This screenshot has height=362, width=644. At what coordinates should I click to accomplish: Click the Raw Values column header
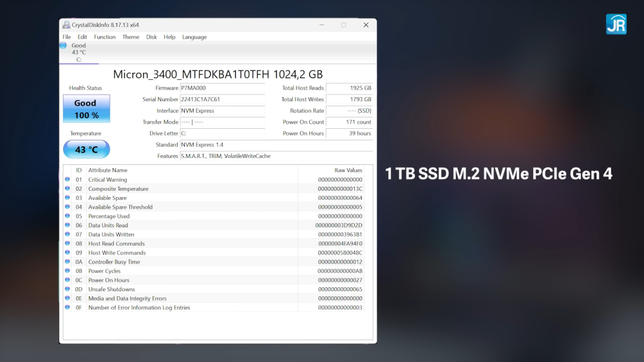coord(348,171)
